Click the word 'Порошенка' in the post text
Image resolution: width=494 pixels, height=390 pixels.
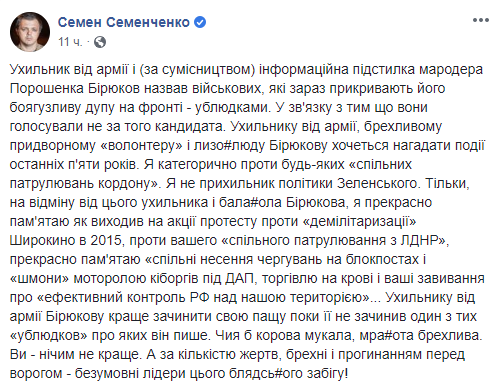pyautogui.click(x=47, y=89)
